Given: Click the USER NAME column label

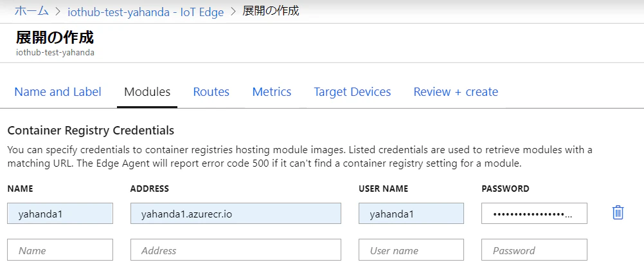Looking at the screenshot, I should 383,189.
